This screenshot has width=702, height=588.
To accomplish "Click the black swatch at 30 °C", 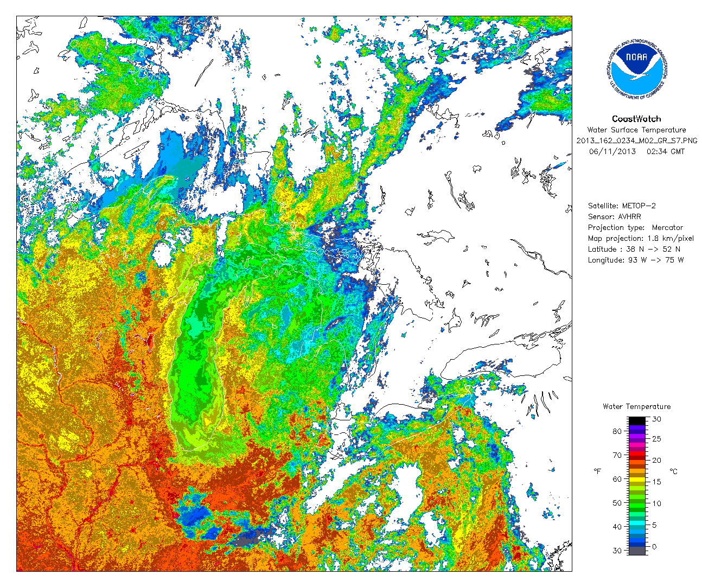I will [637, 421].
